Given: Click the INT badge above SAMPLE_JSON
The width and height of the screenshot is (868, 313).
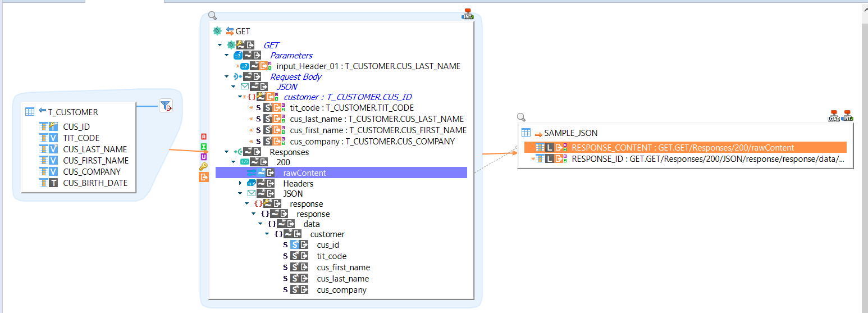Looking at the screenshot, I should pyautogui.click(x=847, y=116).
